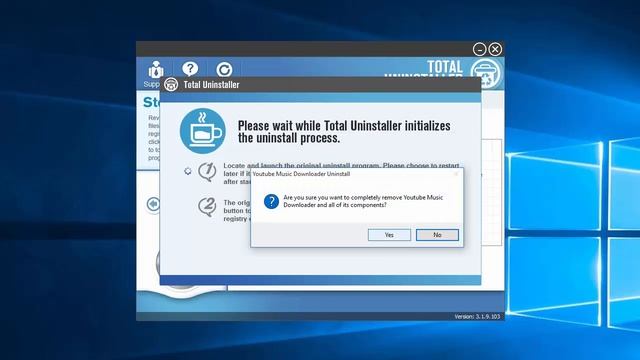Open the help question mark icon
Screen dimensions: 640x360
point(190,69)
